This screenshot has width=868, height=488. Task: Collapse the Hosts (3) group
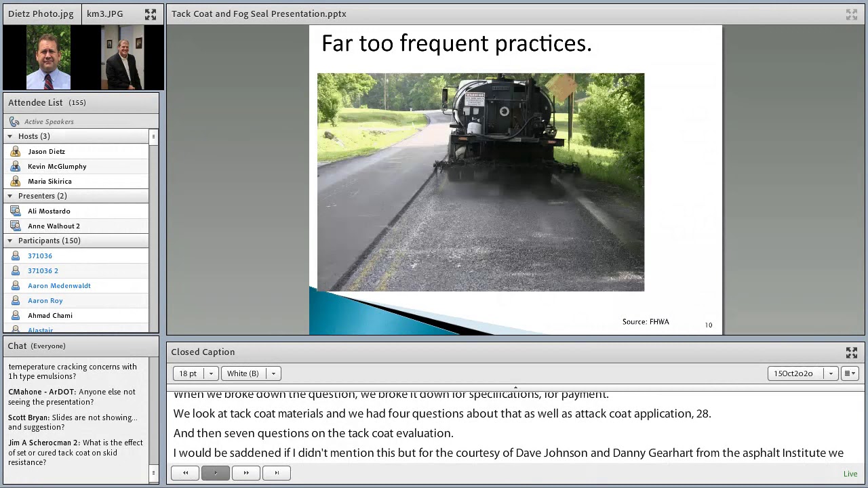[9, 136]
